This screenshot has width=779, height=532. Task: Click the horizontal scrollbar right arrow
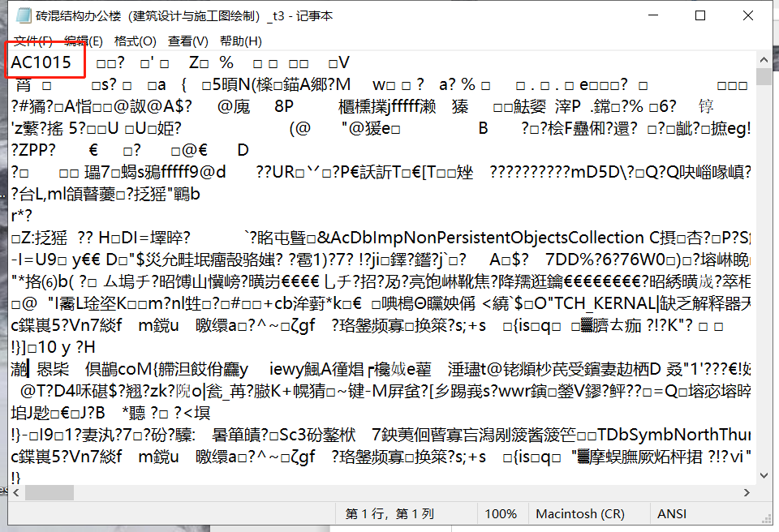[x=748, y=491]
